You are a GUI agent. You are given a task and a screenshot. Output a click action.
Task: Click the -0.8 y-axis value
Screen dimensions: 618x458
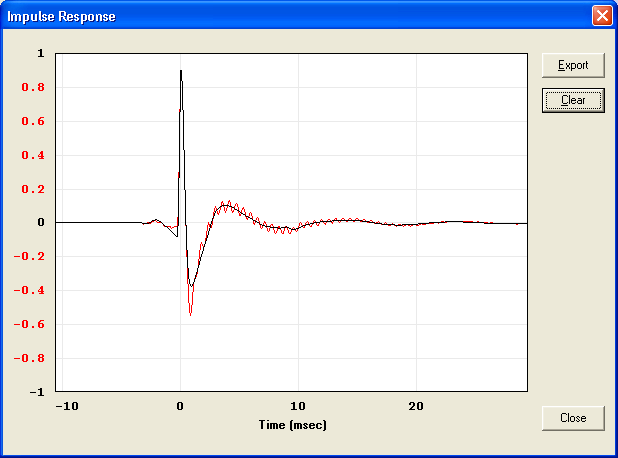click(29, 359)
